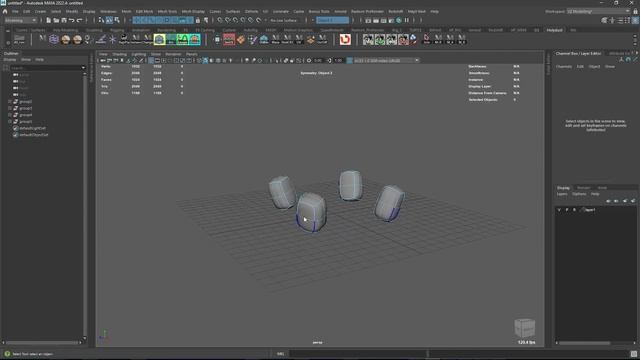This screenshot has height=360, width=640.
Task: Toggle the channel box panel icon
Action: pos(635,20)
